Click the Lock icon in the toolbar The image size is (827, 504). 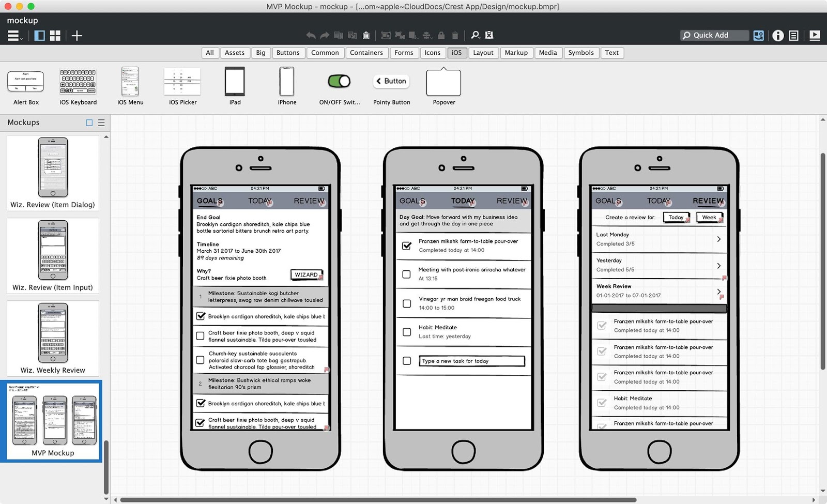pyautogui.click(x=441, y=35)
